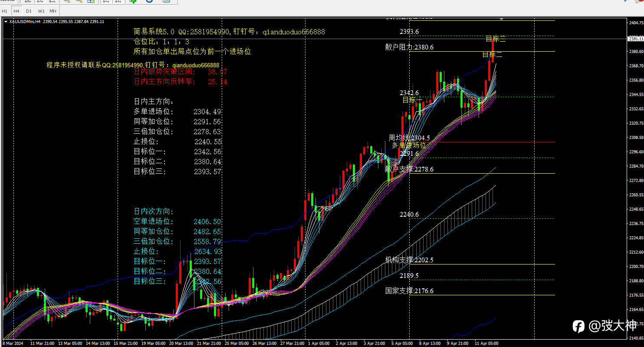Click the gray chart shift triangle marker
The height and width of the screenshot is (347, 644).
(502, 20)
